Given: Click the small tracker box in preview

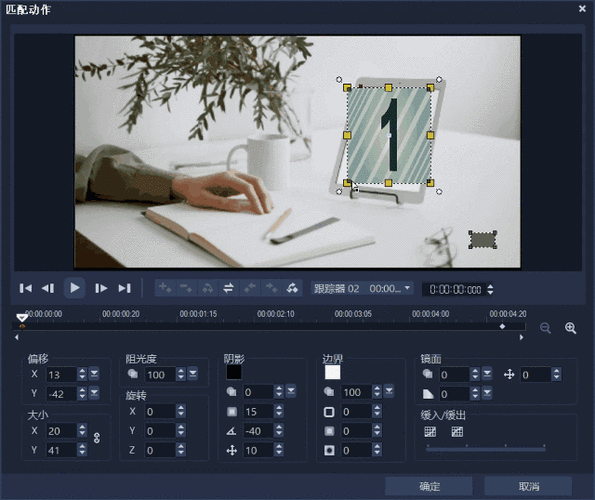Looking at the screenshot, I should pos(482,240).
